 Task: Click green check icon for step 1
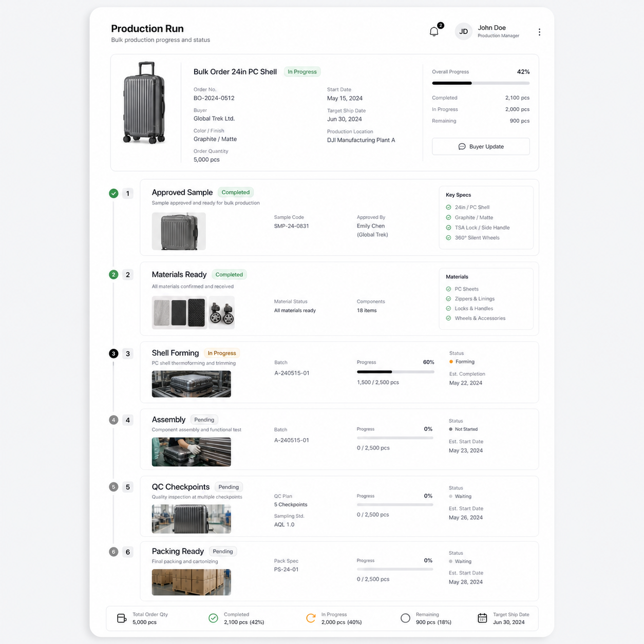(113, 193)
